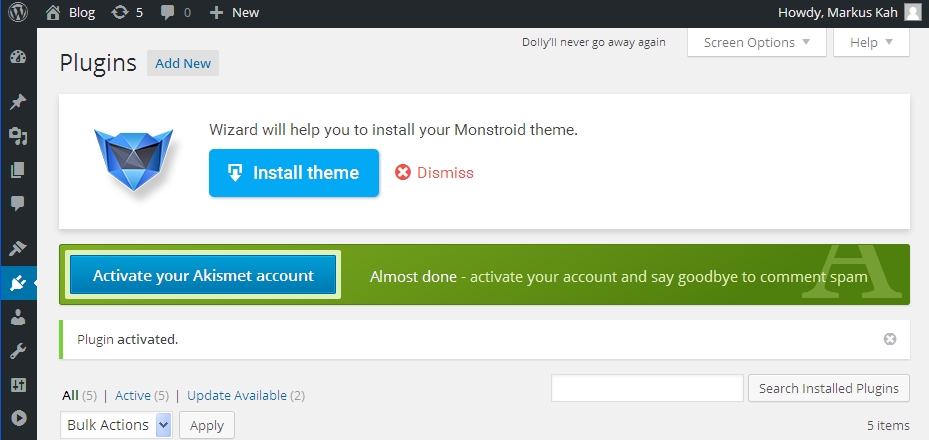Open the WordPress logo menu

pos(18,12)
